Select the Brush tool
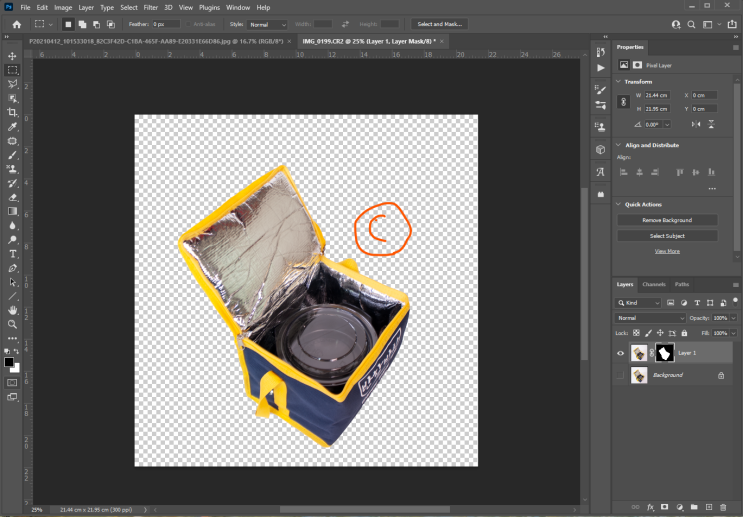743x517 pixels. click(12, 155)
